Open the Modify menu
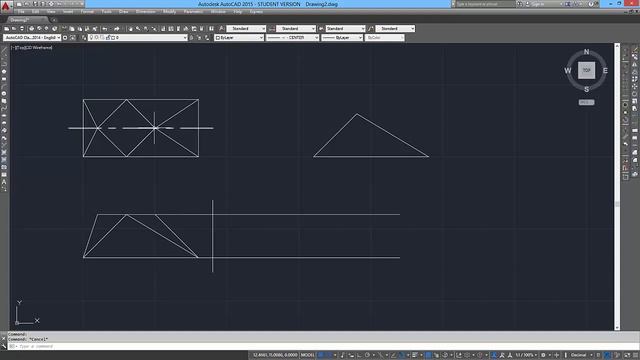640x360 pixels. tap(169, 12)
